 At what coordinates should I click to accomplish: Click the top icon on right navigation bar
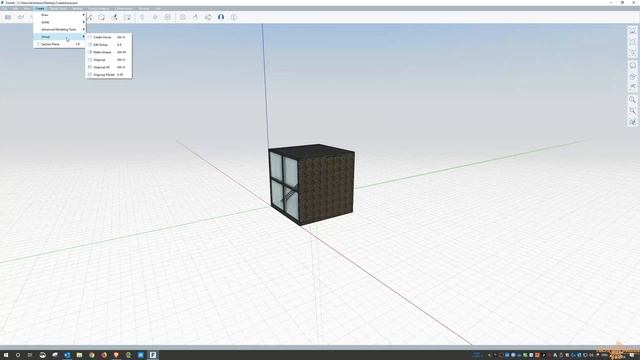click(x=633, y=31)
